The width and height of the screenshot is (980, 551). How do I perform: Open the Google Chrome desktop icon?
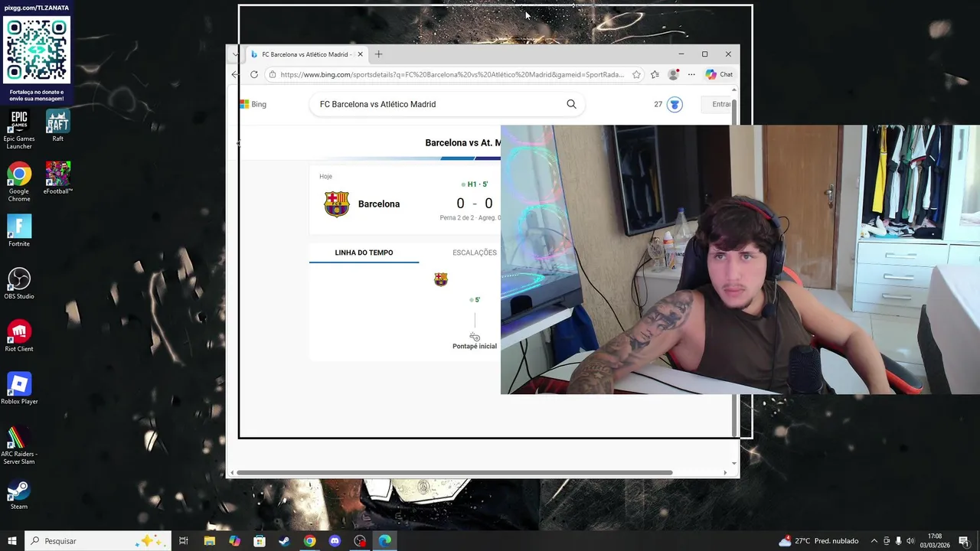coord(19,182)
